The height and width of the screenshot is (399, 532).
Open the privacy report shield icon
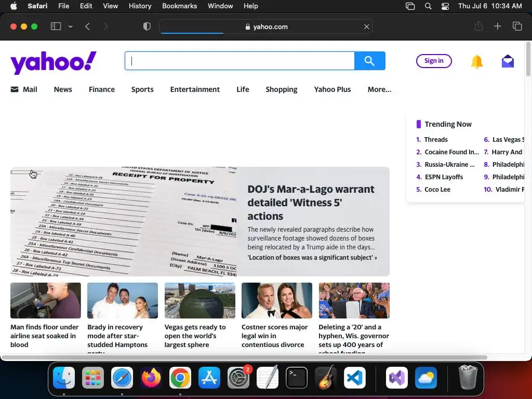tap(147, 26)
